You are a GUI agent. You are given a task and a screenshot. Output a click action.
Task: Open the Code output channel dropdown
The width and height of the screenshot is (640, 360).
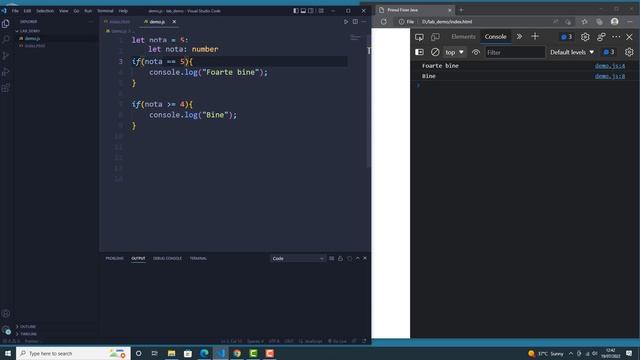point(298,258)
